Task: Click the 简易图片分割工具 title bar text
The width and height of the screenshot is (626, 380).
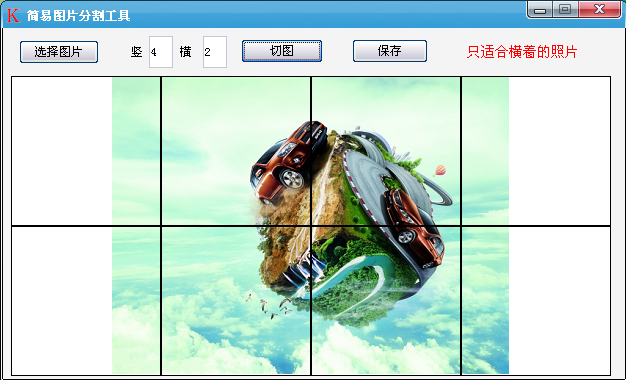Action: [79, 16]
